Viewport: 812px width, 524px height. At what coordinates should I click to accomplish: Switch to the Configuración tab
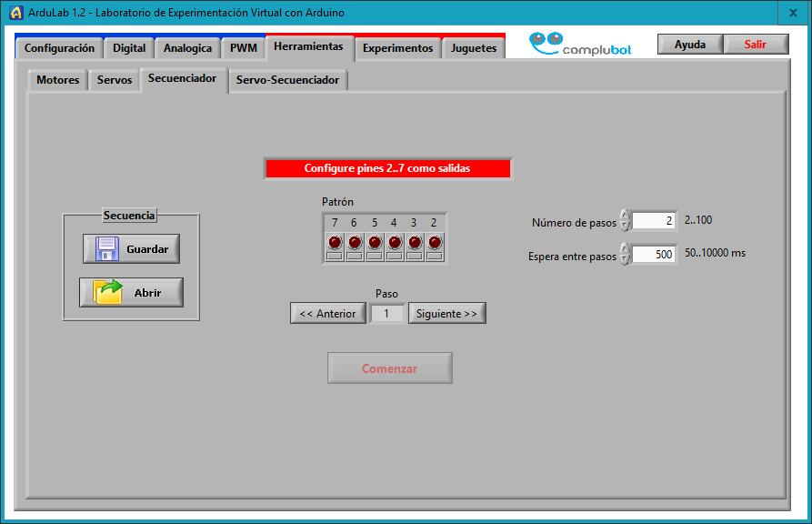59,48
